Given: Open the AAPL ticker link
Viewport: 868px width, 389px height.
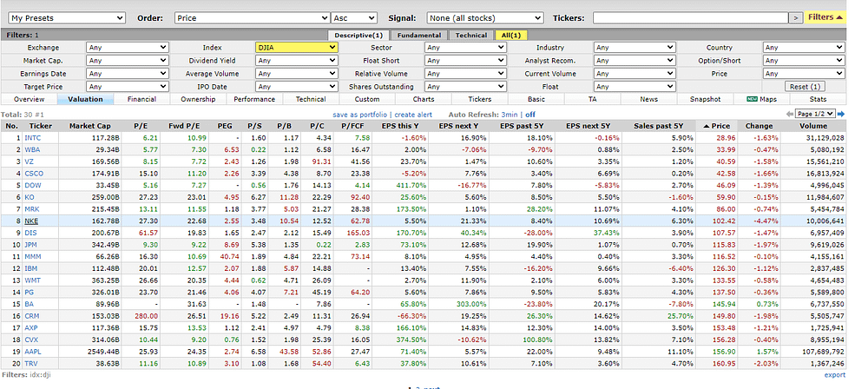Looking at the screenshot, I should point(33,352).
